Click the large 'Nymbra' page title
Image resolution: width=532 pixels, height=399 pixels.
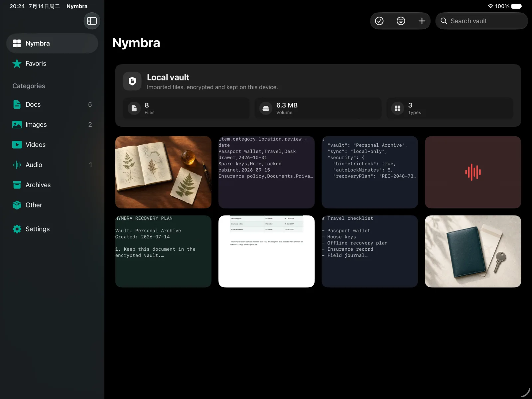point(136,43)
